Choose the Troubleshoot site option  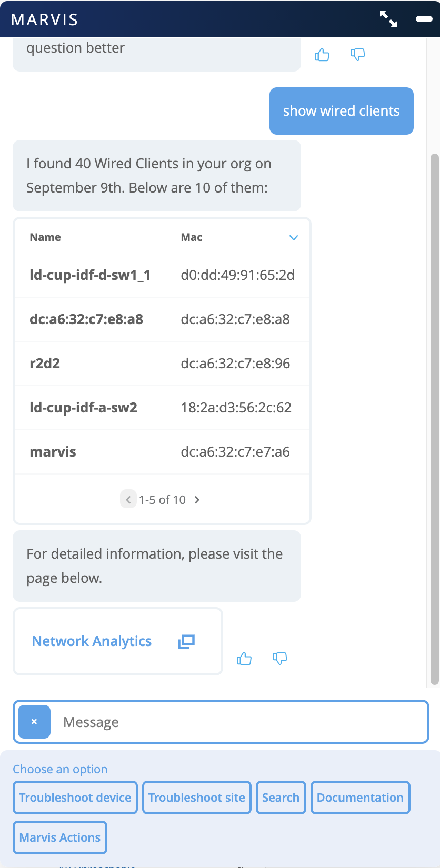197,798
